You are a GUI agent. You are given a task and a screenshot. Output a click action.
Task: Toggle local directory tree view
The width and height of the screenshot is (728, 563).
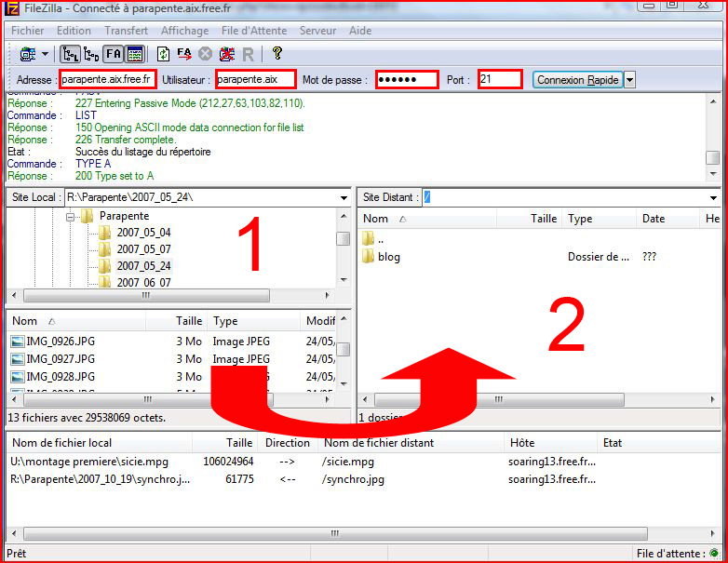70,54
